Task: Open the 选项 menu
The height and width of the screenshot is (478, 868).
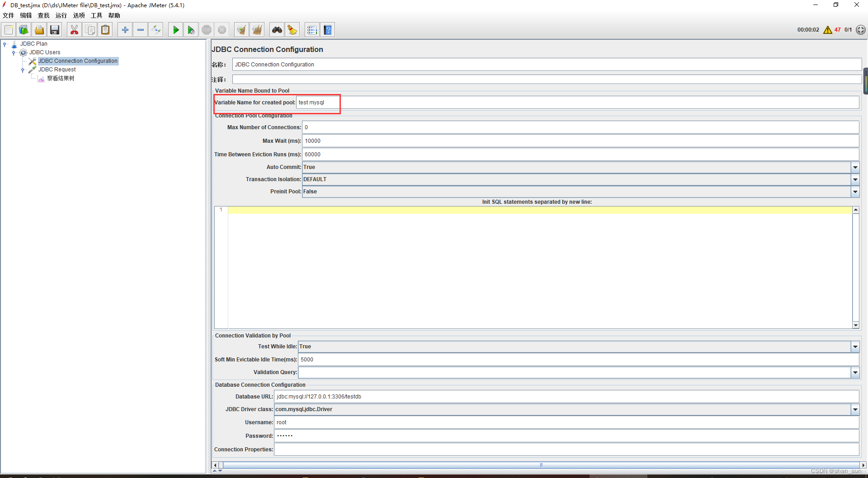Action: tap(79, 15)
